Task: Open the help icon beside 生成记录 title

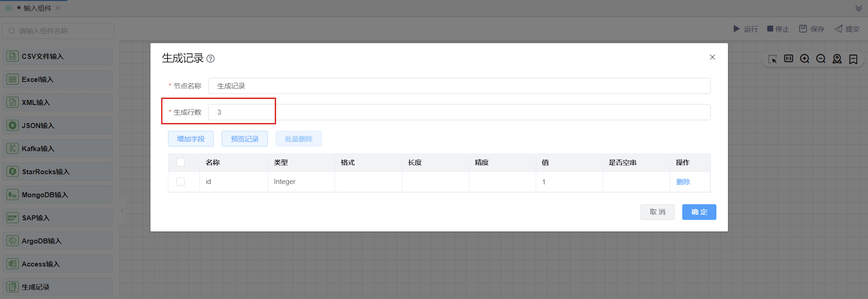Action: 211,59
